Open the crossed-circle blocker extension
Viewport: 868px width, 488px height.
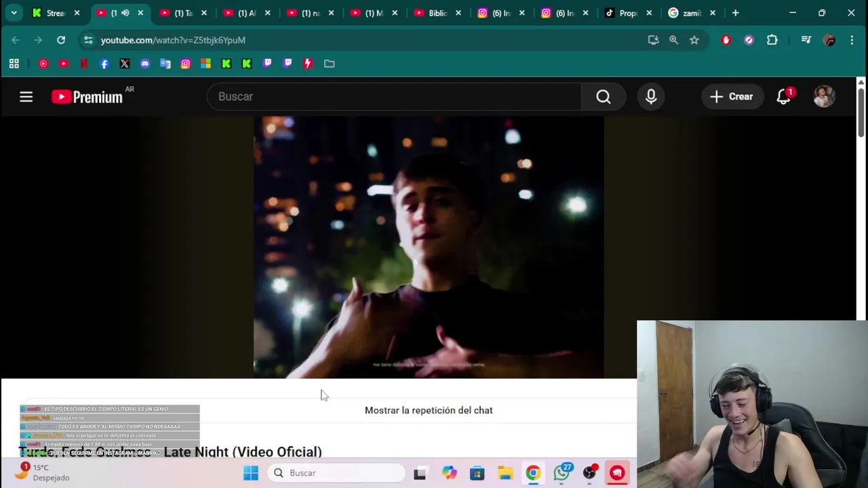pos(749,40)
